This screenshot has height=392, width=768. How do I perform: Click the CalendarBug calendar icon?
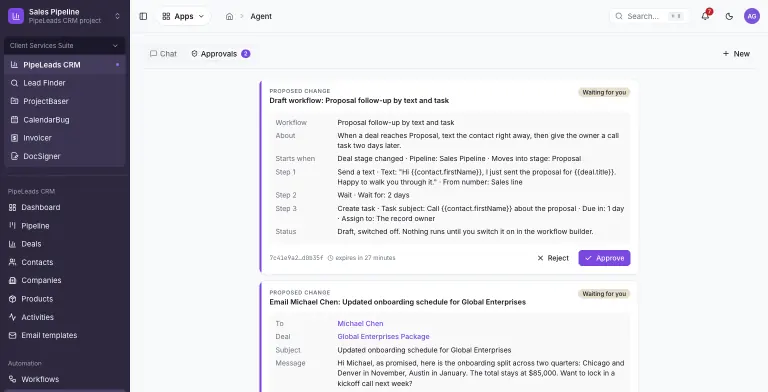[x=14, y=120]
